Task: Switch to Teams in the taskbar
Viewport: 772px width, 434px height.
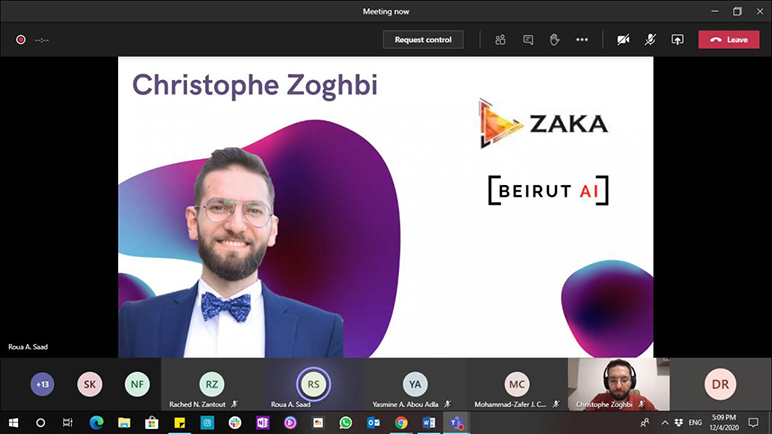Action: click(456, 423)
